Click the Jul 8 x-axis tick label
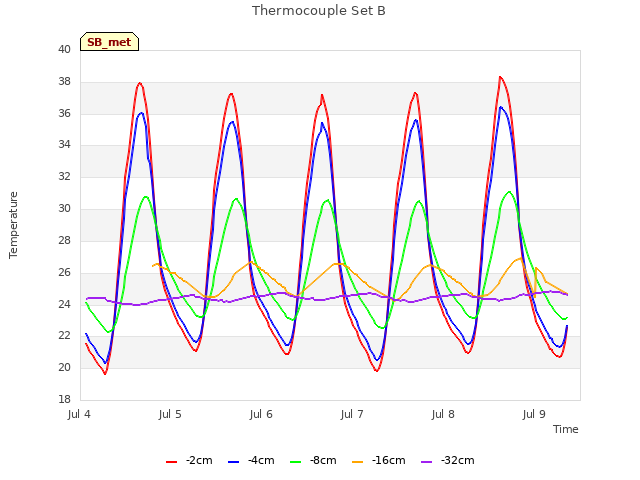The height and width of the screenshot is (480, 640). click(x=443, y=414)
